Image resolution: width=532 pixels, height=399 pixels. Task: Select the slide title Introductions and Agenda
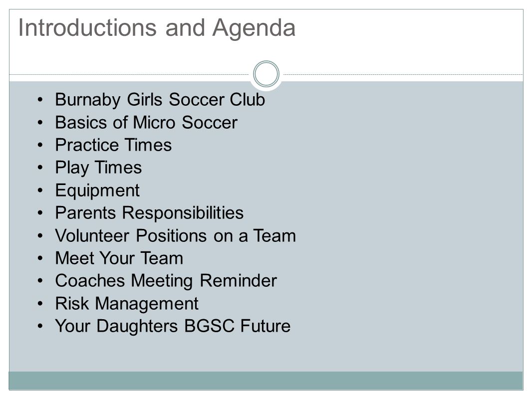[157, 28]
